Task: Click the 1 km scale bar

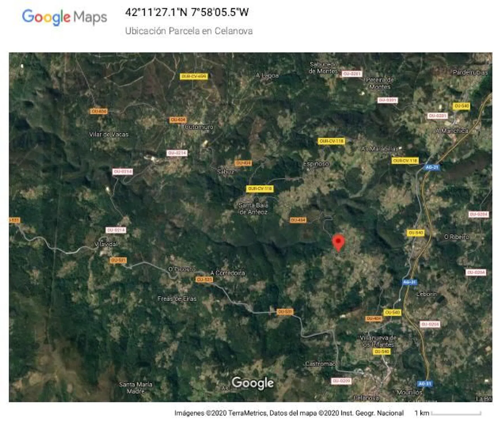Action: [x=448, y=413]
